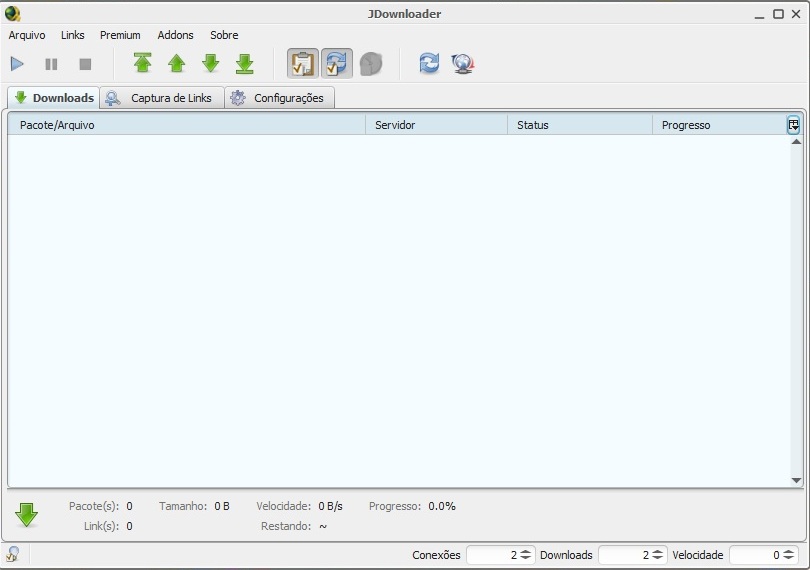Switch to the Downloads tab
The height and width of the screenshot is (570, 810).
tap(54, 98)
